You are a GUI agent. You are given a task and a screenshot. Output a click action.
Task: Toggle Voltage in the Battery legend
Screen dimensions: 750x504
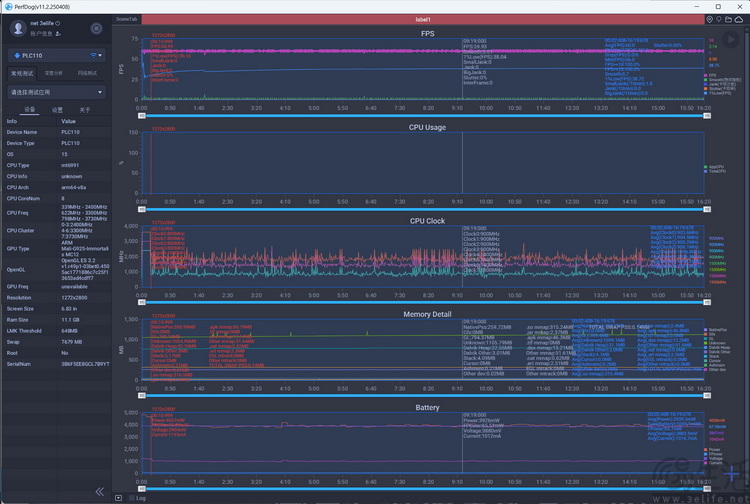coord(713,459)
